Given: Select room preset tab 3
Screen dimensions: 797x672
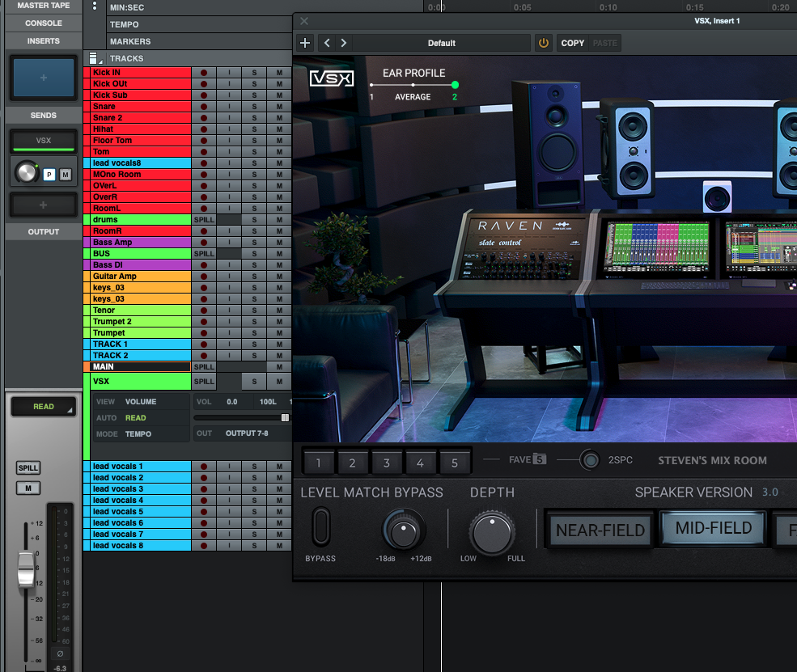Looking at the screenshot, I should pyautogui.click(x=386, y=463).
